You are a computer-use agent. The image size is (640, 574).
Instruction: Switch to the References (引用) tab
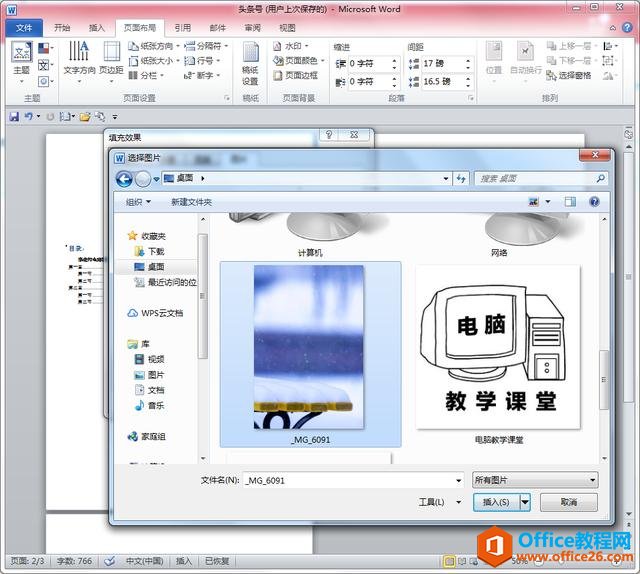coord(183,28)
